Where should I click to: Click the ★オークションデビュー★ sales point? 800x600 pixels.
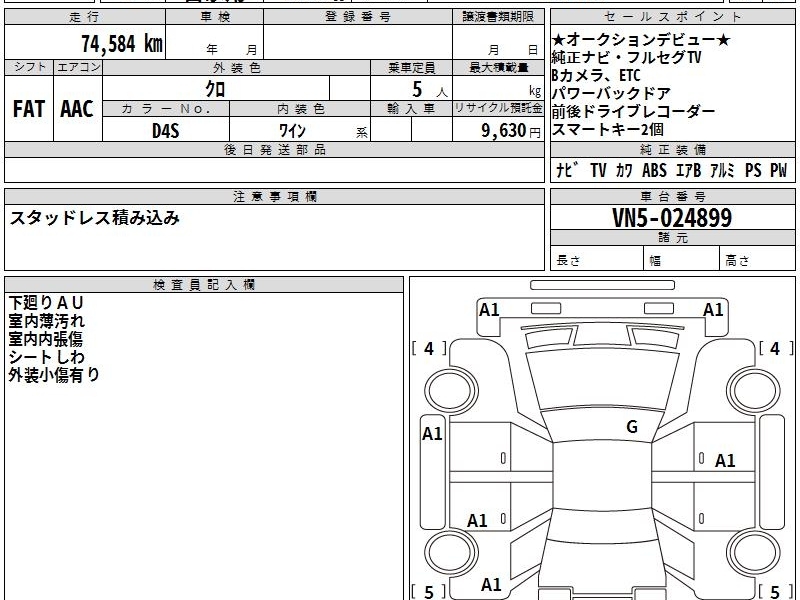click(641, 39)
